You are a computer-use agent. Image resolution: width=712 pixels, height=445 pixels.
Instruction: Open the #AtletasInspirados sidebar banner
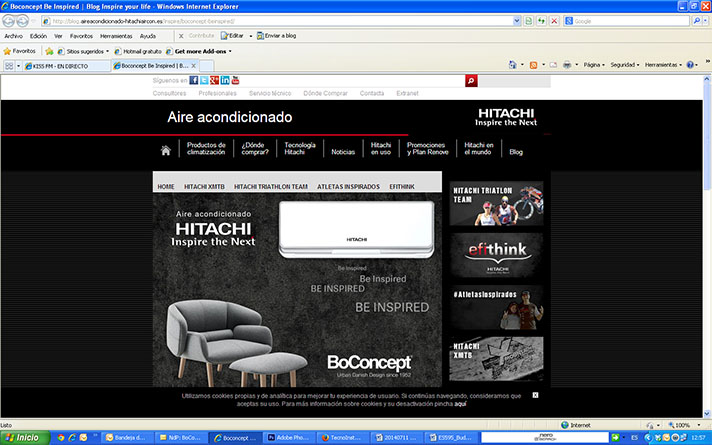(496, 307)
